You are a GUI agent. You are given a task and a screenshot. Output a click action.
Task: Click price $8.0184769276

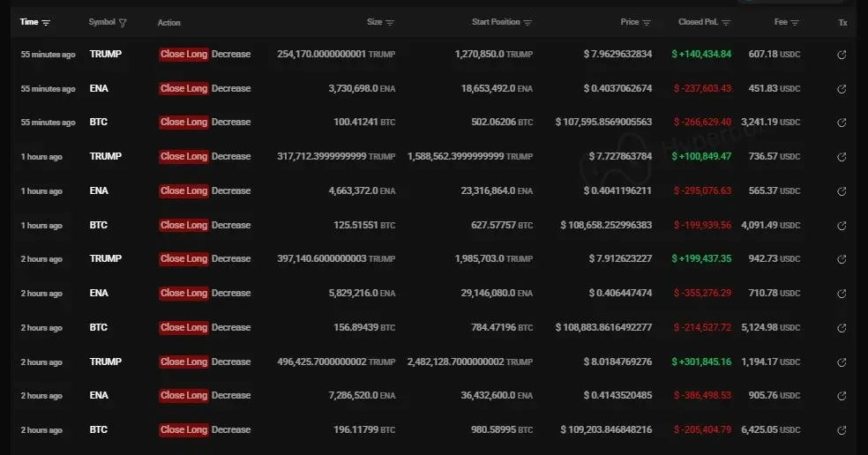tap(617, 362)
